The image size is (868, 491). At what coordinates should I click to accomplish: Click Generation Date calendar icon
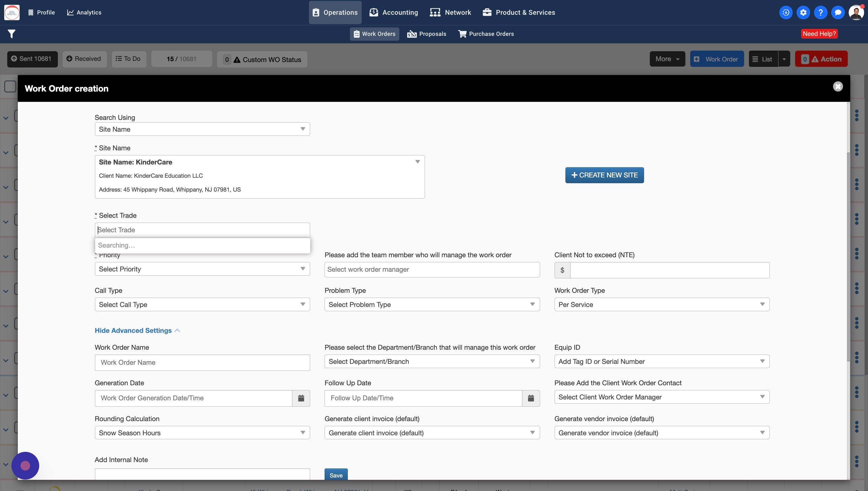pos(301,398)
